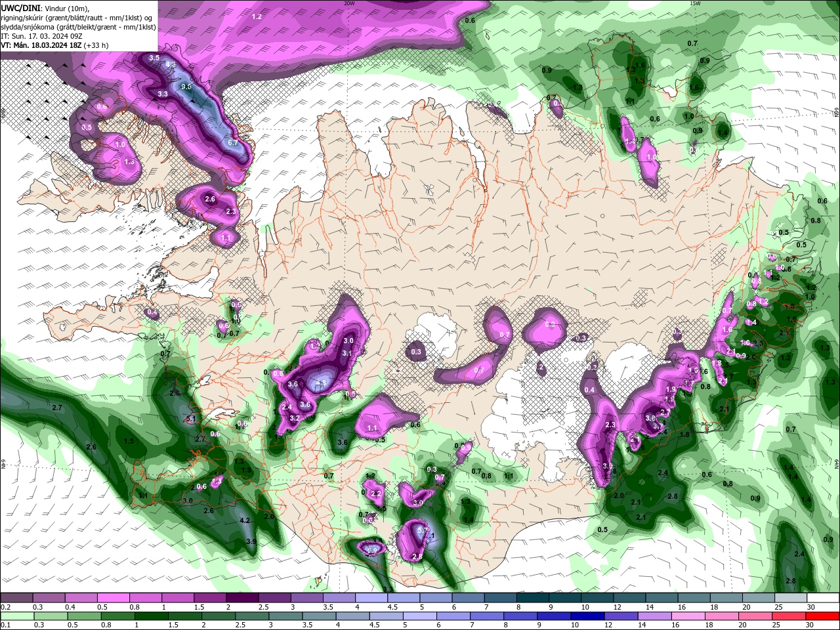Pick the violet rain swatch between 12 and 14

tap(621, 616)
